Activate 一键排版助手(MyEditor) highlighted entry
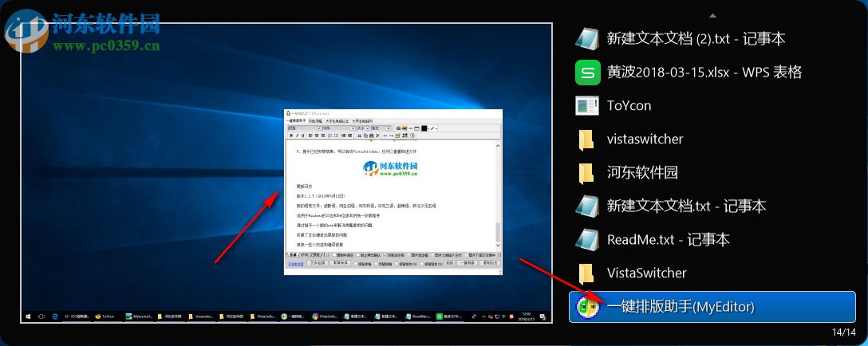868x346 pixels. coord(712,306)
